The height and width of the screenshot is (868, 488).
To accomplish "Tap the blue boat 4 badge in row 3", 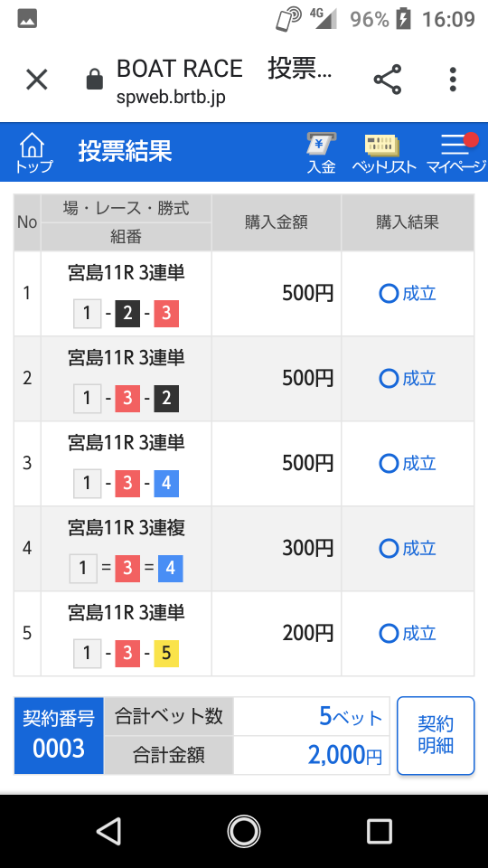I will tap(166, 484).
